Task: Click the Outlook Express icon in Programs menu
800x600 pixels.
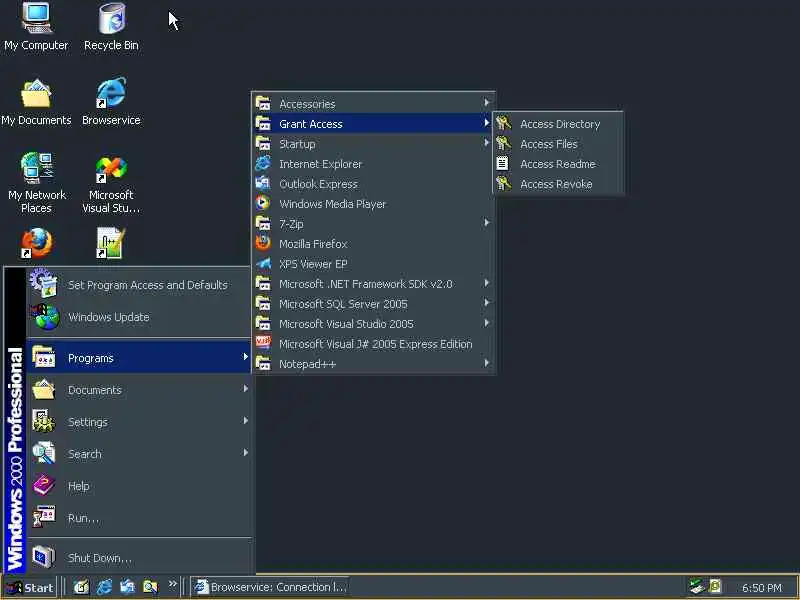Action: [263, 183]
